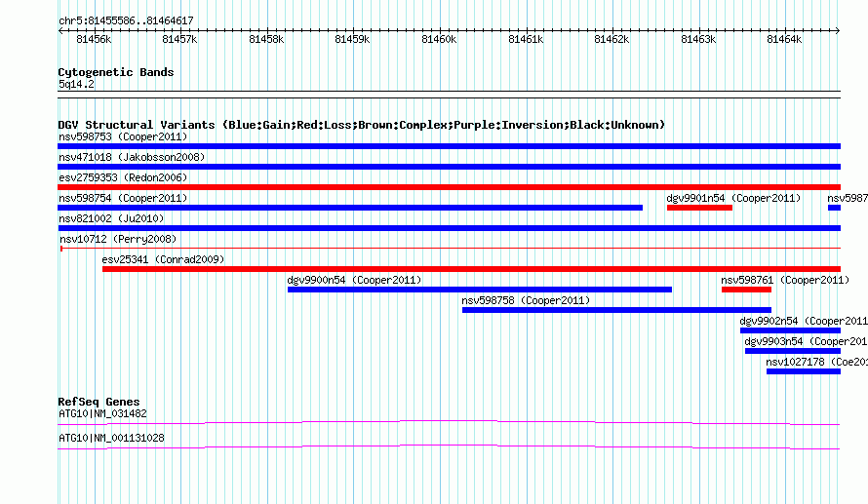
Task: Click the magenta transcript line of ATG10|NM_001131028
Action: tap(449, 446)
